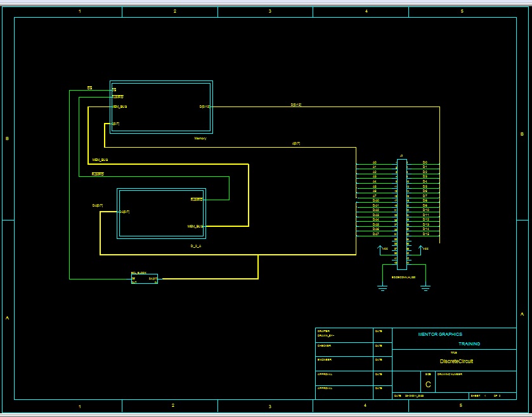
Task: Select the small SEL_BLOCK symbol
Action: [x=145, y=279]
